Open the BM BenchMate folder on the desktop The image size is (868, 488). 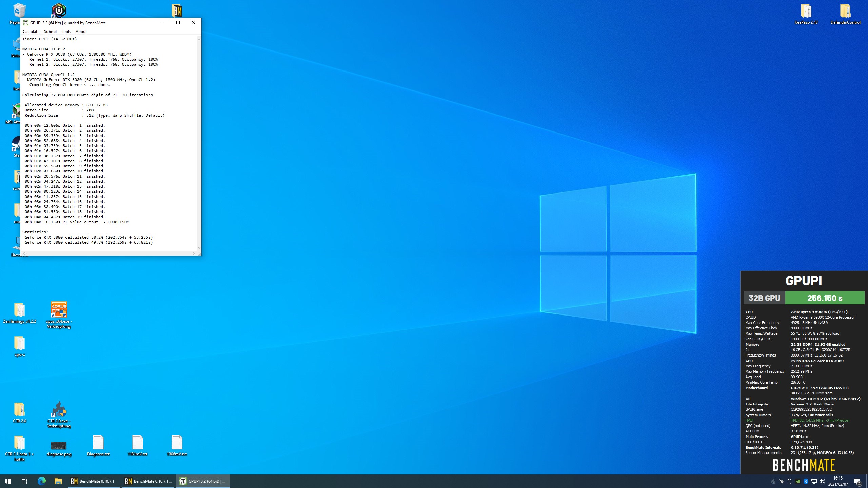(x=177, y=11)
